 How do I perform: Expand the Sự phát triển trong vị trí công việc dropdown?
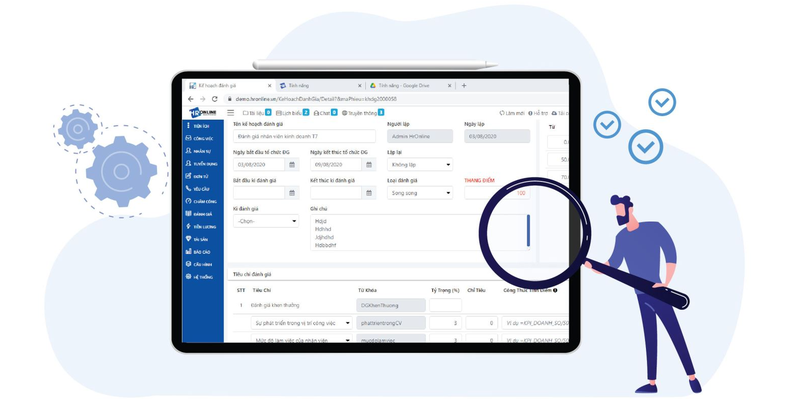(x=302, y=323)
